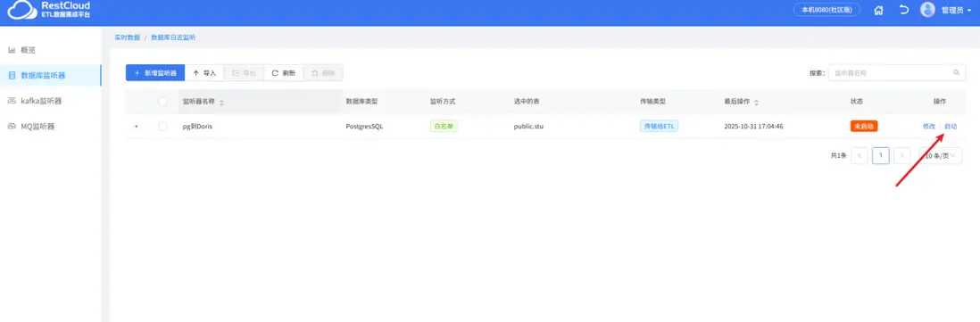Click the 共1条 total count text

(838, 155)
